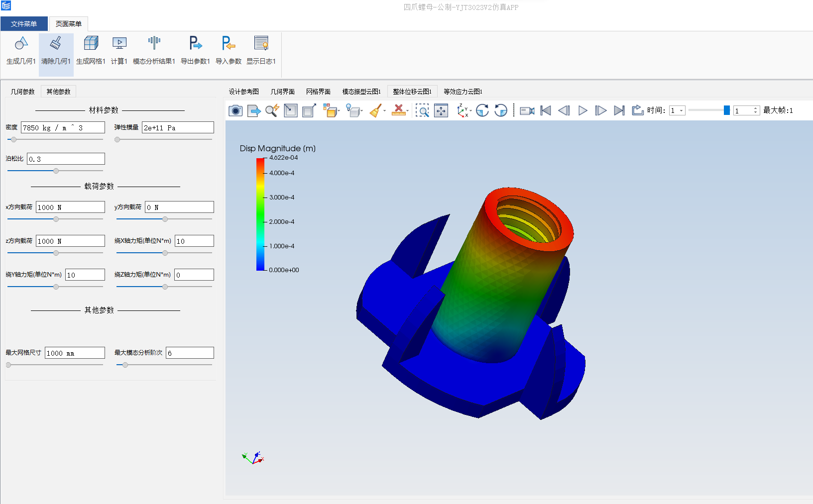Click the 清除几何1 clear geometry icon
The image size is (813, 504).
click(x=56, y=44)
